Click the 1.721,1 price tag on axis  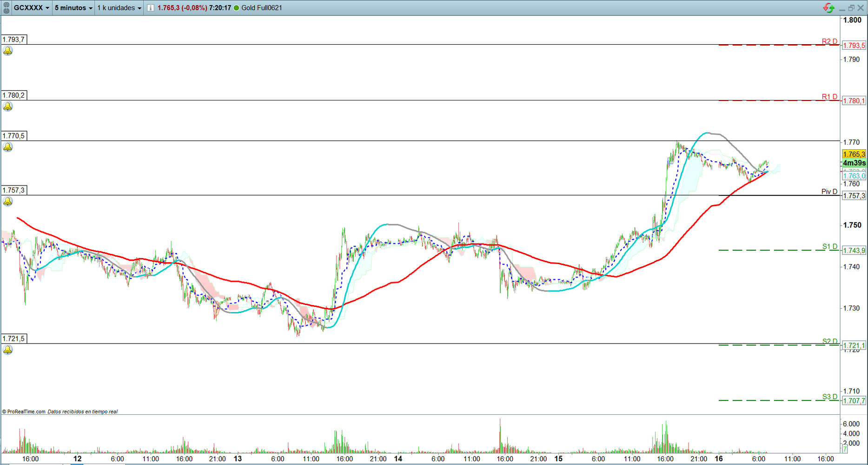pyautogui.click(x=854, y=345)
